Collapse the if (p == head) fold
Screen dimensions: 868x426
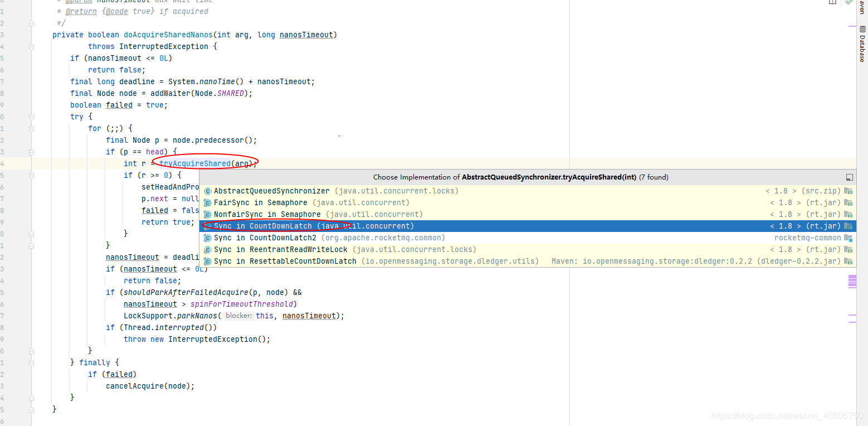point(32,152)
